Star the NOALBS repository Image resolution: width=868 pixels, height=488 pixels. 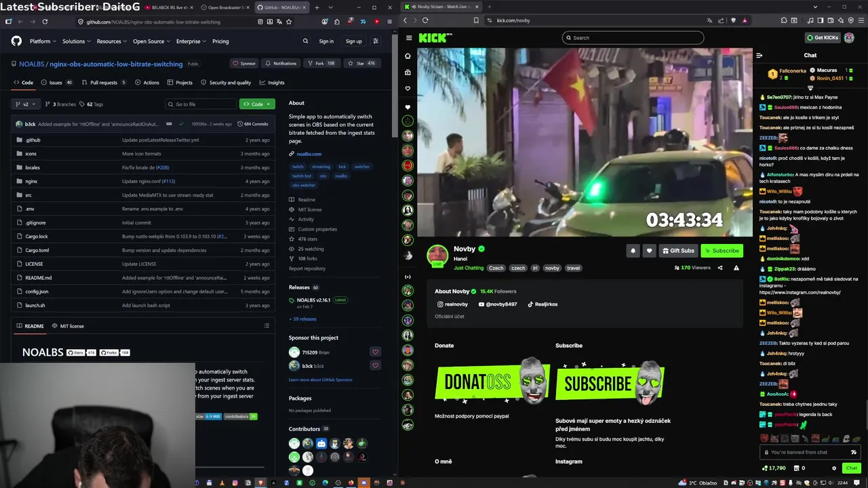(361, 64)
